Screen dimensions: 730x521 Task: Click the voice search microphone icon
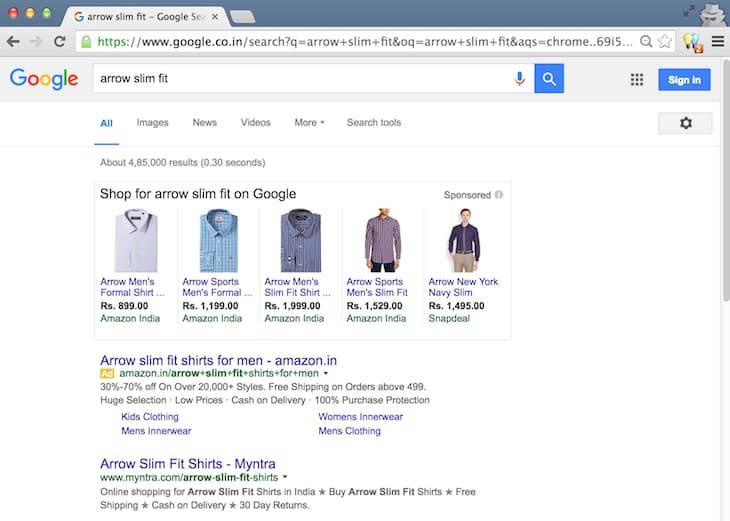click(520, 79)
